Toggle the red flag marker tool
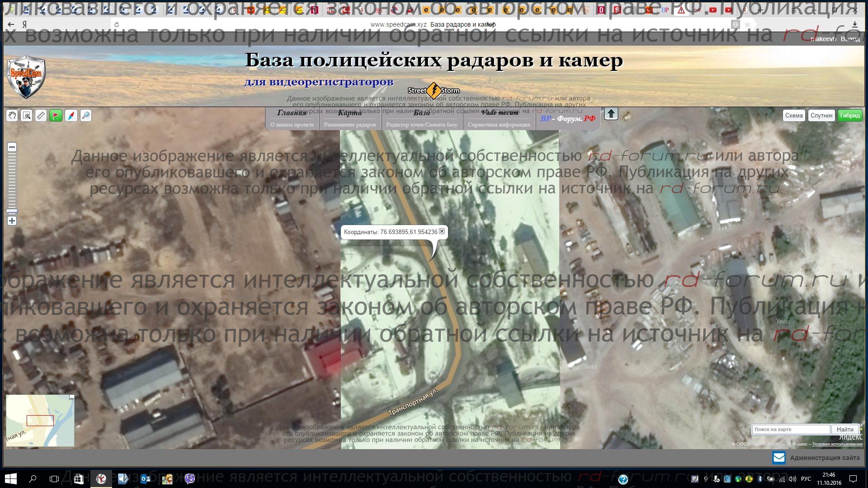The image size is (868, 488). (x=56, y=116)
